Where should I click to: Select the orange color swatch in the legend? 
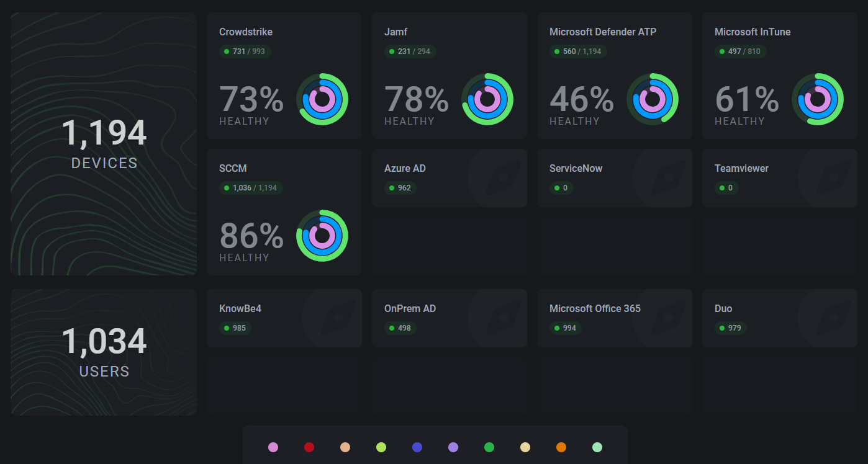pos(561,447)
